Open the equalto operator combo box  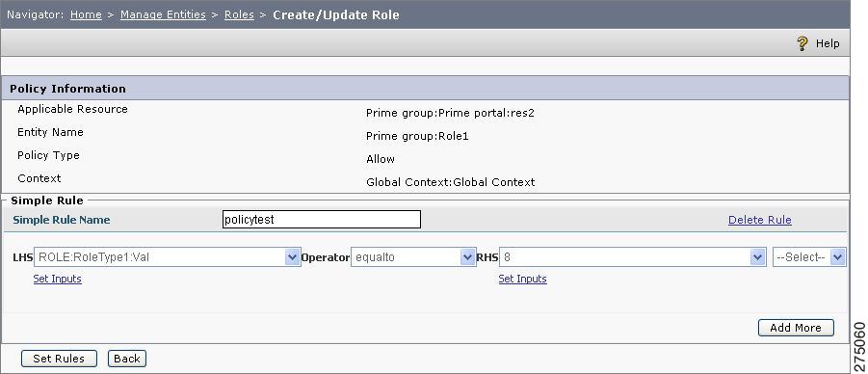click(413, 257)
